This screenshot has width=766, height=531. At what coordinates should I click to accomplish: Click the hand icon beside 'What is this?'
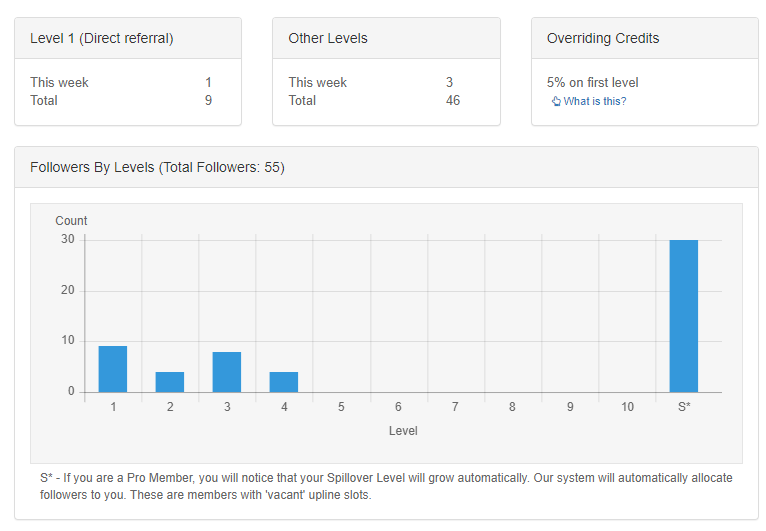(556, 102)
